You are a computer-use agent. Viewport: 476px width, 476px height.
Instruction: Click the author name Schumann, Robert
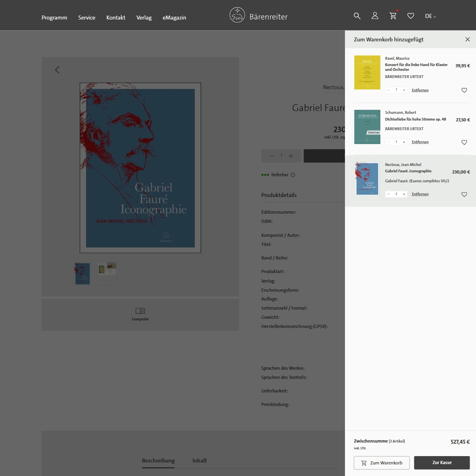tap(401, 112)
